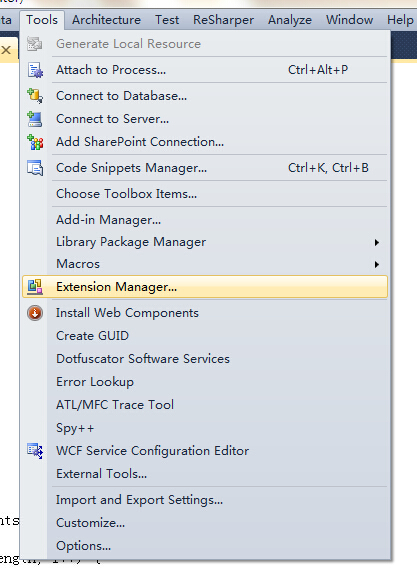Screen dimensions: 417x577
Task: Click the Install Web Components icon
Action: [35, 313]
